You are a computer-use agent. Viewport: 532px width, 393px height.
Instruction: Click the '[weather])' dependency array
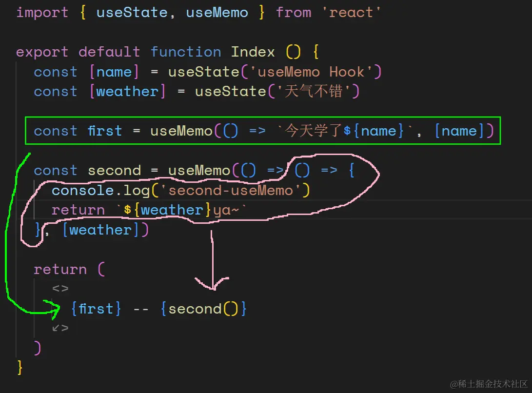[x=105, y=230]
